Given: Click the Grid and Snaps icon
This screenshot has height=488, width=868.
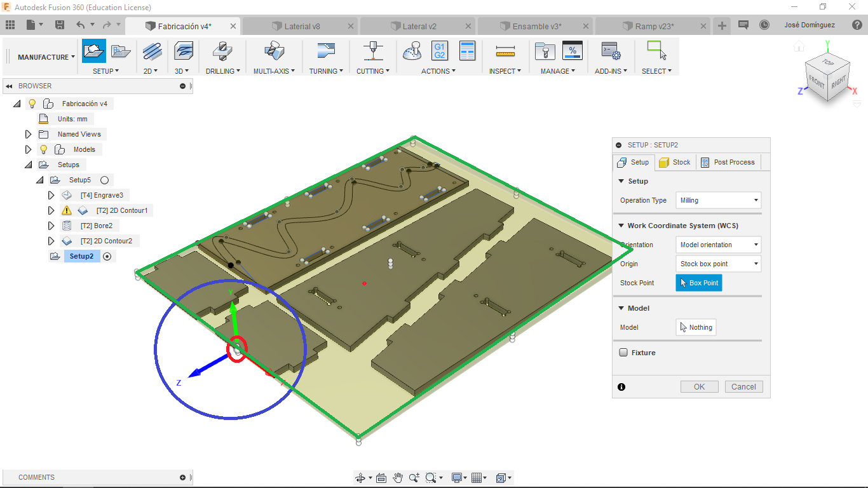Looking at the screenshot, I should pyautogui.click(x=477, y=478).
